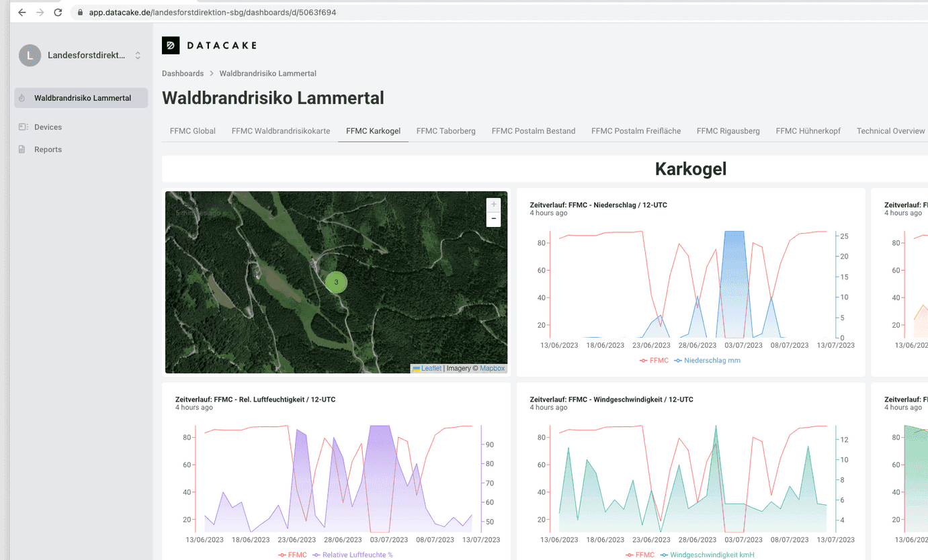
Task: Click the flame icon beside Waldbrandrisiko Lammertal
Action: tap(22, 98)
